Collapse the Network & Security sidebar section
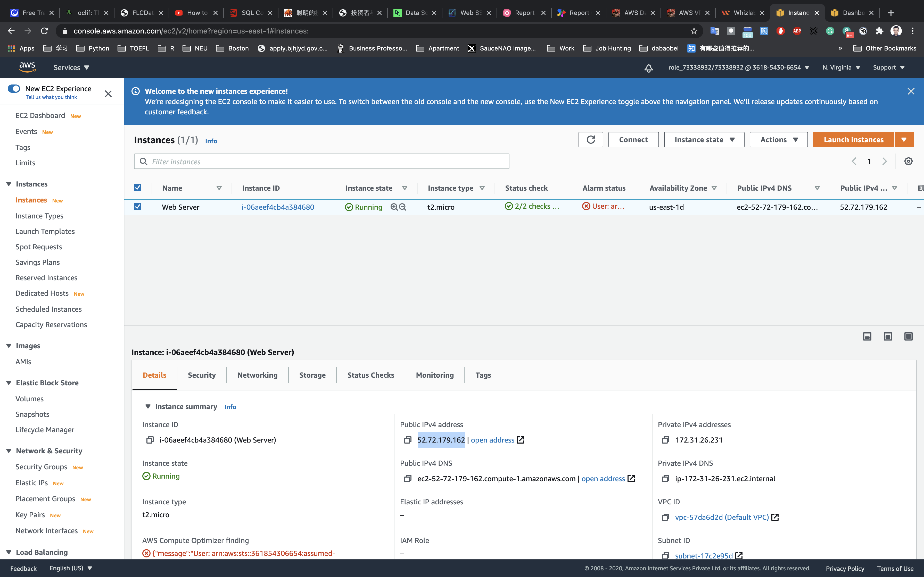 click(9, 451)
